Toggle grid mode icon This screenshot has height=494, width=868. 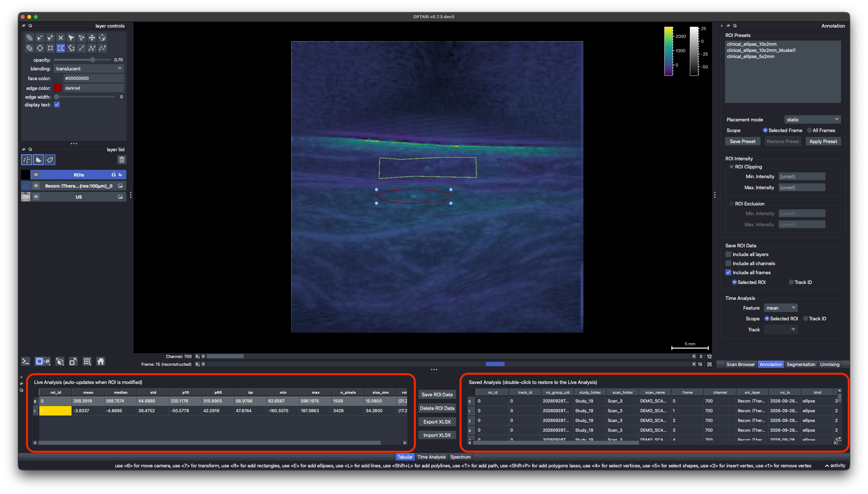point(87,361)
